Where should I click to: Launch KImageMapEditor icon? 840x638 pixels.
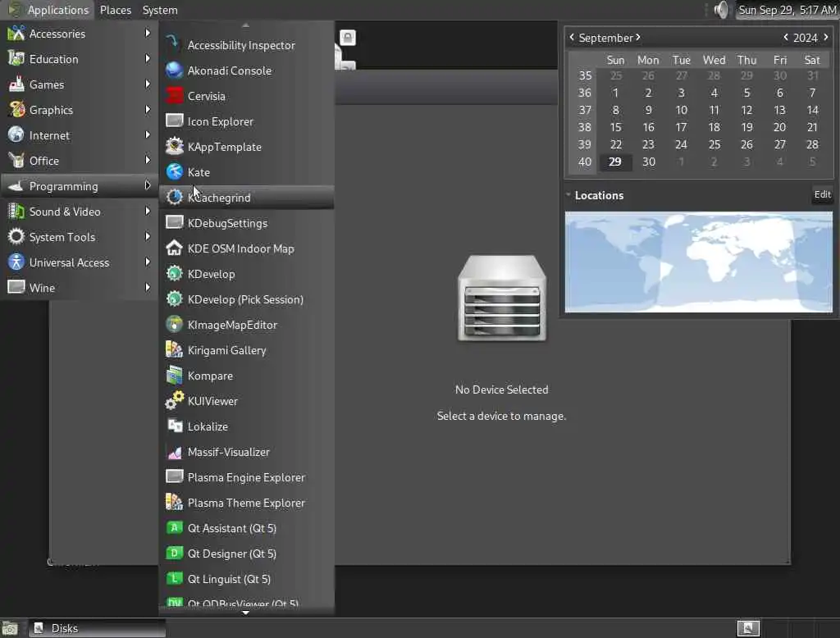pos(174,325)
